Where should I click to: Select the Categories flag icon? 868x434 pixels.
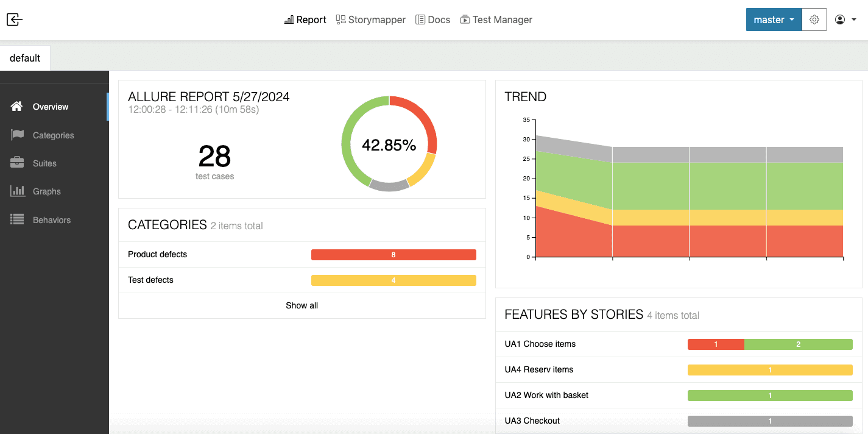click(x=17, y=135)
